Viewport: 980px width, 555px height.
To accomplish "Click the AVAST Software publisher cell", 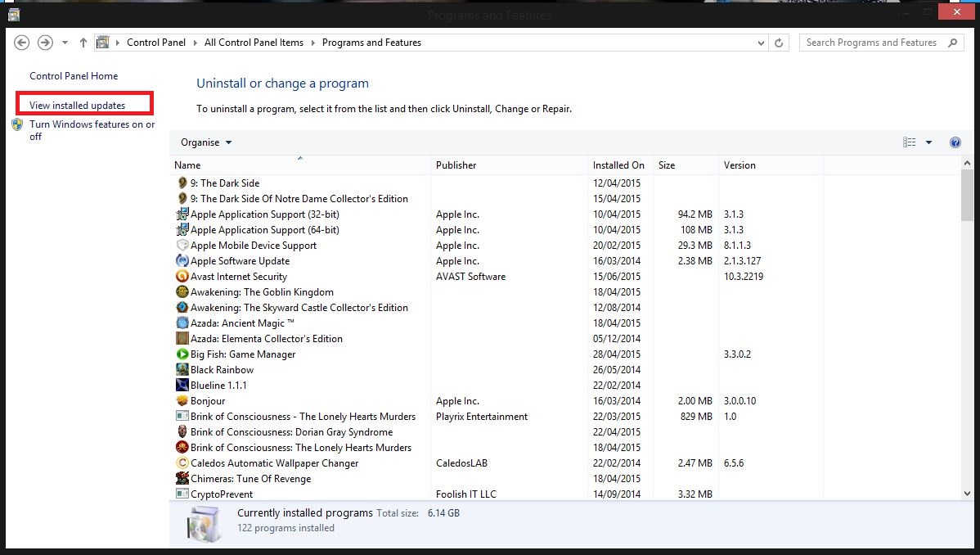I will click(470, 277).
